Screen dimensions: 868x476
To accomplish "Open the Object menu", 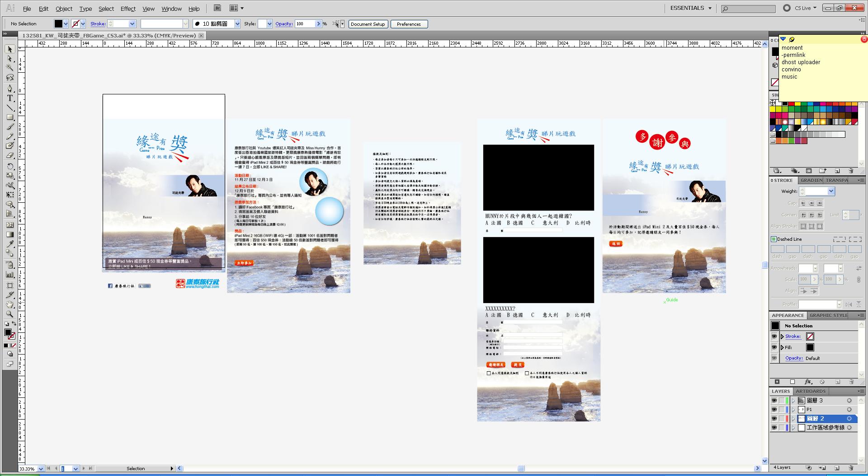I will 64,9.
